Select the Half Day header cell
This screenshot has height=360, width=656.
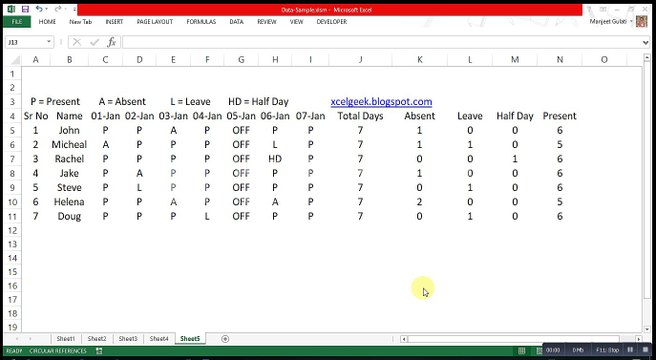click(515, 116)
